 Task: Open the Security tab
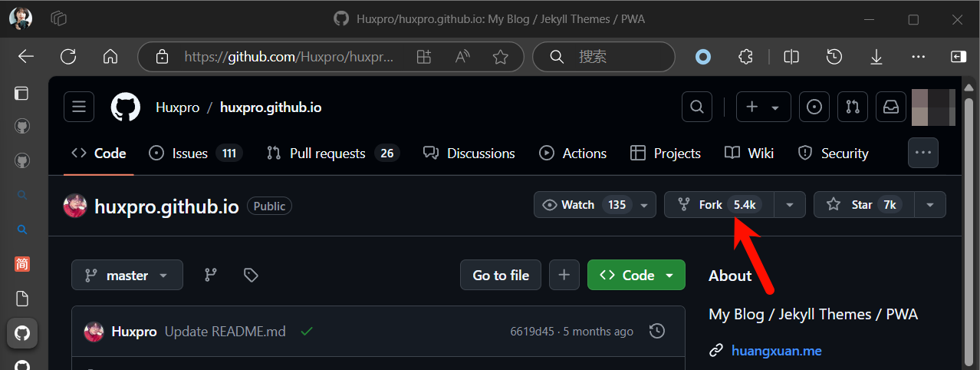point(833,154)
